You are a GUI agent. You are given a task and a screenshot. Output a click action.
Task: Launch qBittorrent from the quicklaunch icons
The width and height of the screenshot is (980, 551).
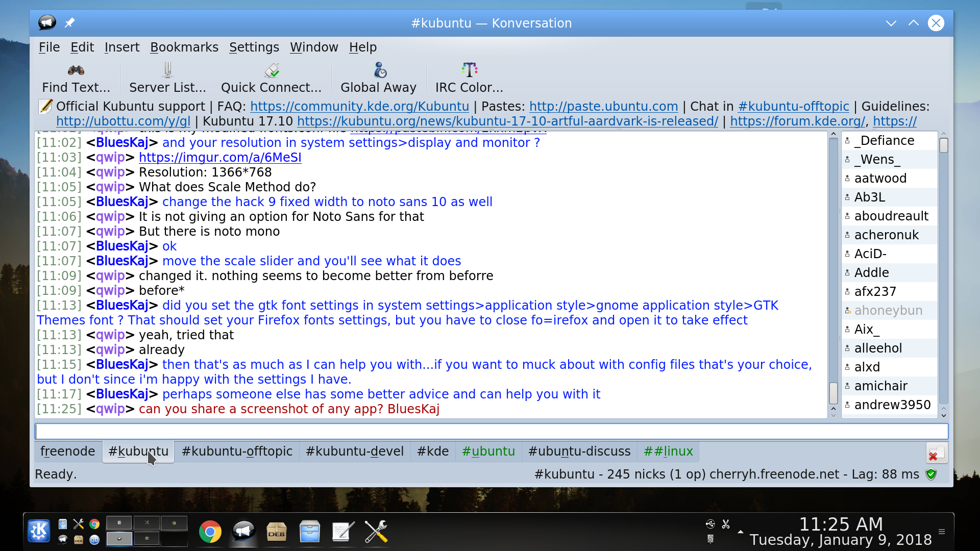click(94, 539)
